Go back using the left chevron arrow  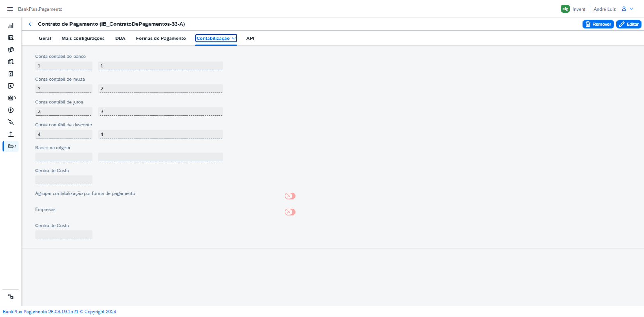pos(30,24)
